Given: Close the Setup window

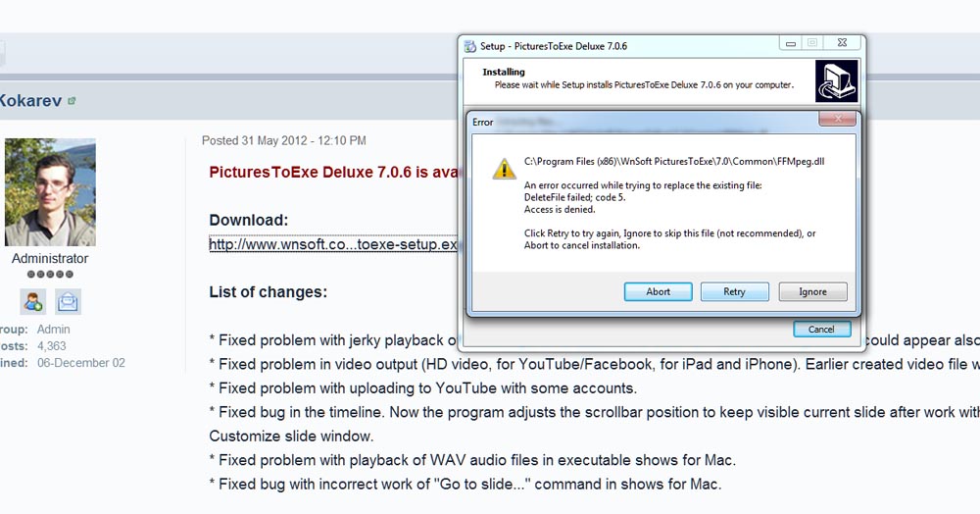Looking at the screenshot, I should click(840, 43).
